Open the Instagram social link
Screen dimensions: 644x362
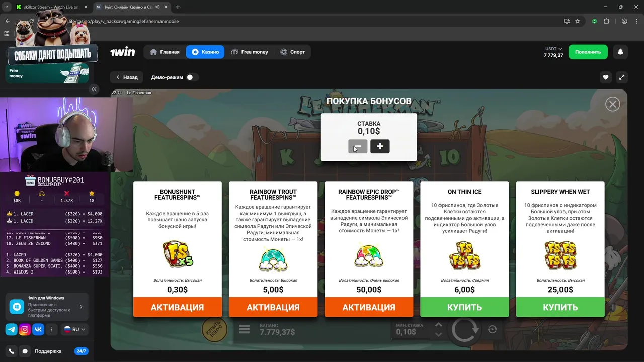[25, 330]
